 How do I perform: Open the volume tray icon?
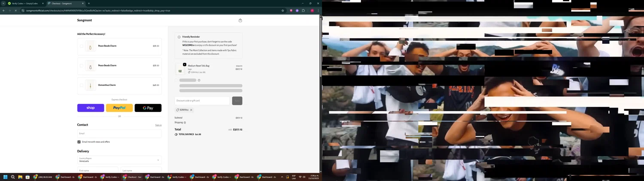point(304,177)
